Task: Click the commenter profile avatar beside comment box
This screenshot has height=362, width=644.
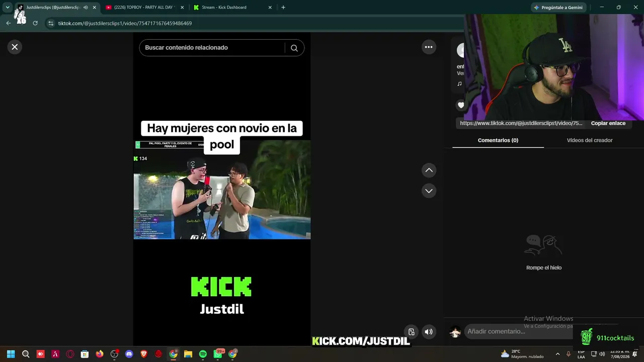Action: tap(455, 332)
